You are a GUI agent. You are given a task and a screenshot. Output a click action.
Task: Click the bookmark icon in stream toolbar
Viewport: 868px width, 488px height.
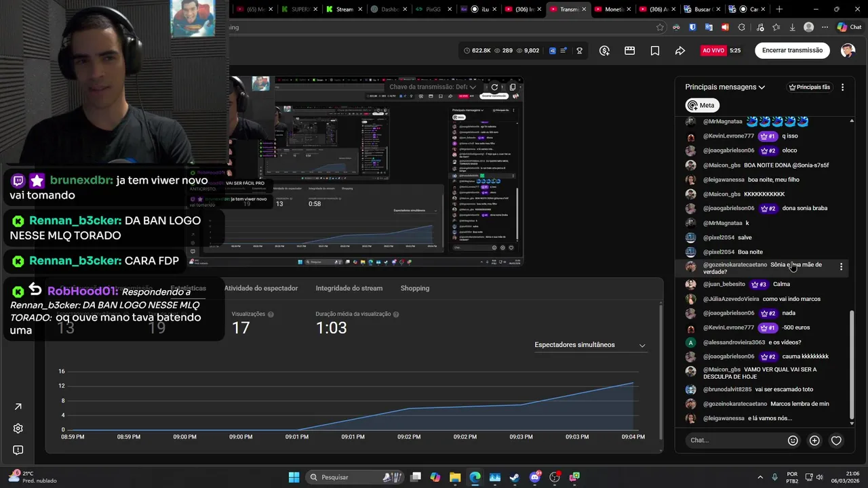655,51
